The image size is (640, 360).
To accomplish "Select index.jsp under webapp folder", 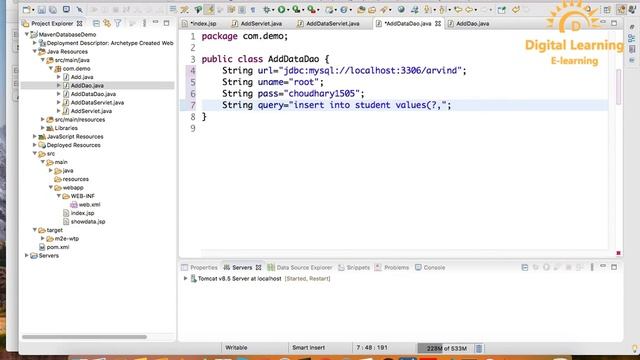I will [x=82, y=213].
